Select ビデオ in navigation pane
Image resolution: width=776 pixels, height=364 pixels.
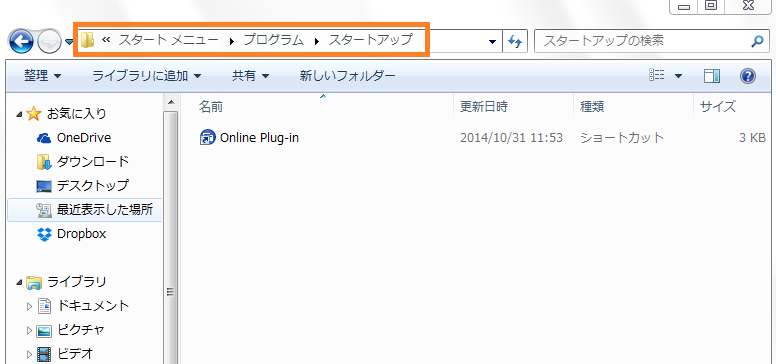coord(75,354)
